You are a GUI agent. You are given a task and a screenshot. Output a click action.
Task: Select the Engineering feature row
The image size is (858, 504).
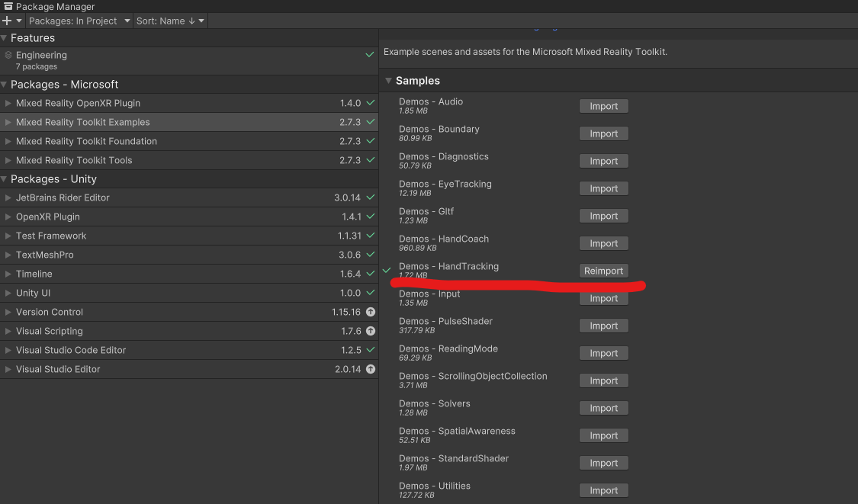tap(189, 61)
